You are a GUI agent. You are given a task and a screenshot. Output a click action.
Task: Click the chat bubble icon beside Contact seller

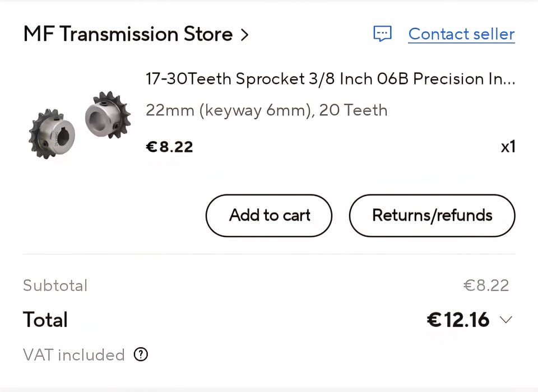point(382,34)
